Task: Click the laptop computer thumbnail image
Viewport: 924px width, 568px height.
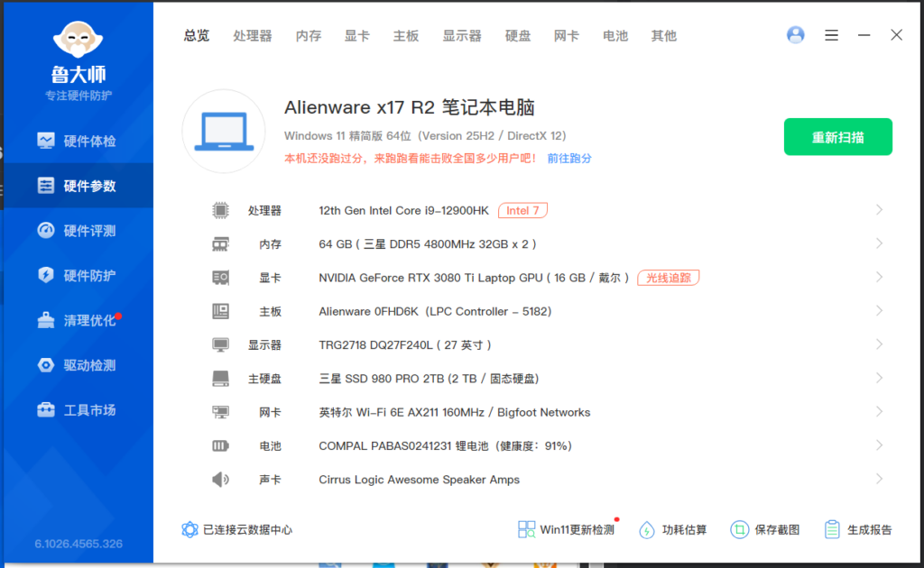Action: (x=223, y=131)
